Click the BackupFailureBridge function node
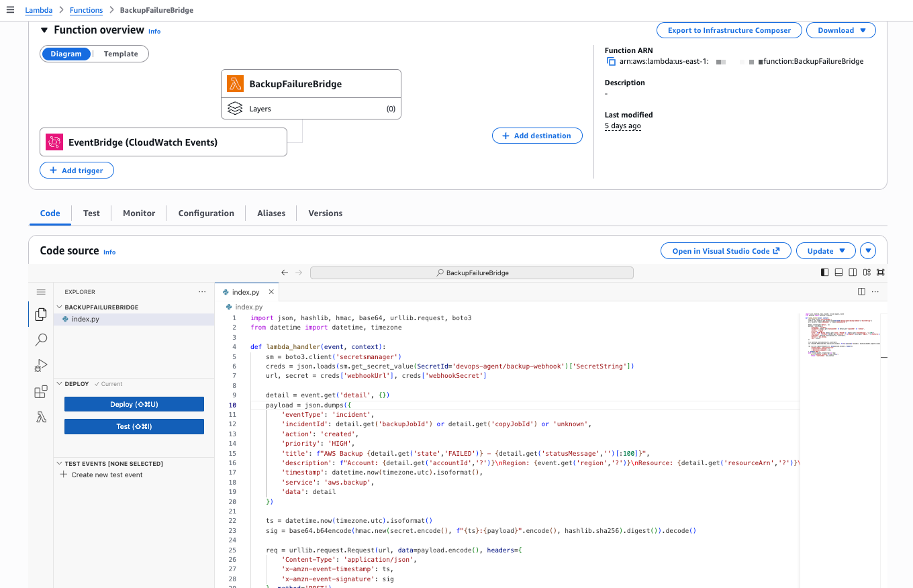 tap(311, 84)
